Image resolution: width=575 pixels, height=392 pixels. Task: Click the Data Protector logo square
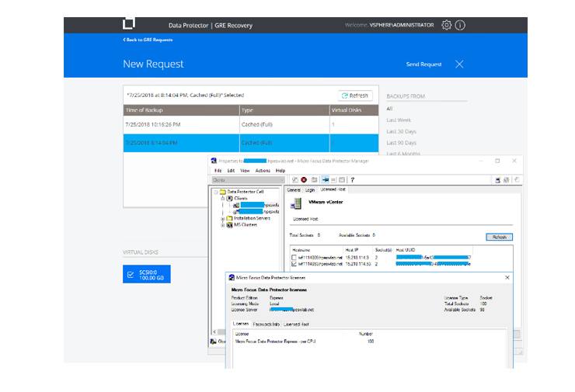tap(129, 23)
